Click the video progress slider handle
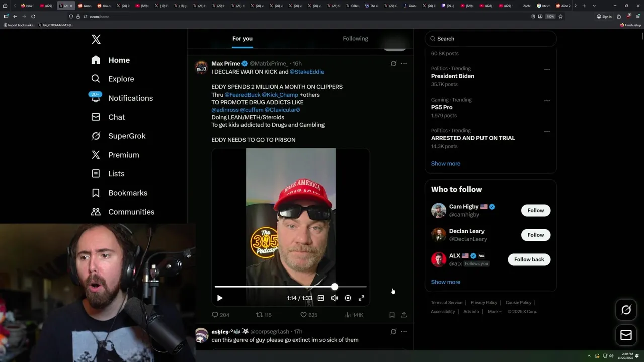This screenshot has height=362, width=644. [334, 287]
